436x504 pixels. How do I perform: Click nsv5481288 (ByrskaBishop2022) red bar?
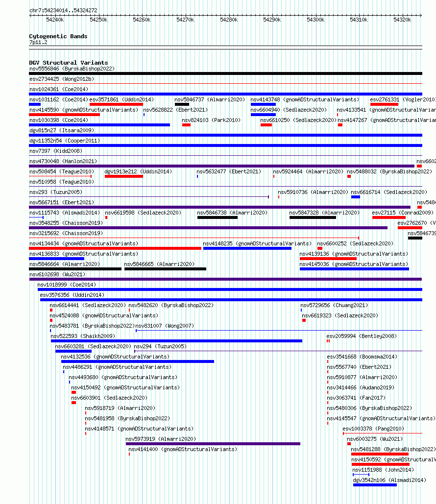[380, 454]
